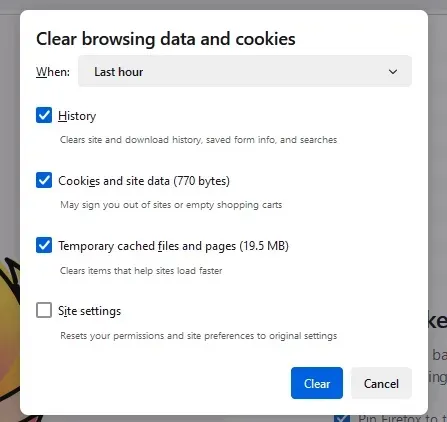Screen dimensions: 447x422
Task: Click the Clears site and download history description
Action: click(x=198, y=139)
